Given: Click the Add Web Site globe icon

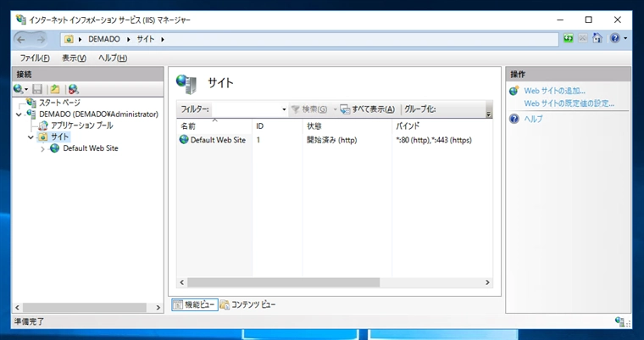Looking at the screenshot, I should click(x=514, y=91).
